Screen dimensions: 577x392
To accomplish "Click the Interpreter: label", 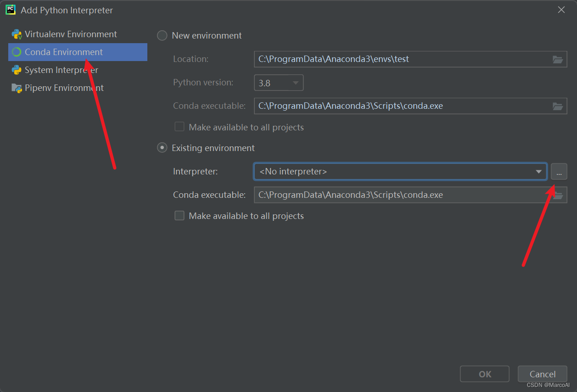I will (196, 172).
